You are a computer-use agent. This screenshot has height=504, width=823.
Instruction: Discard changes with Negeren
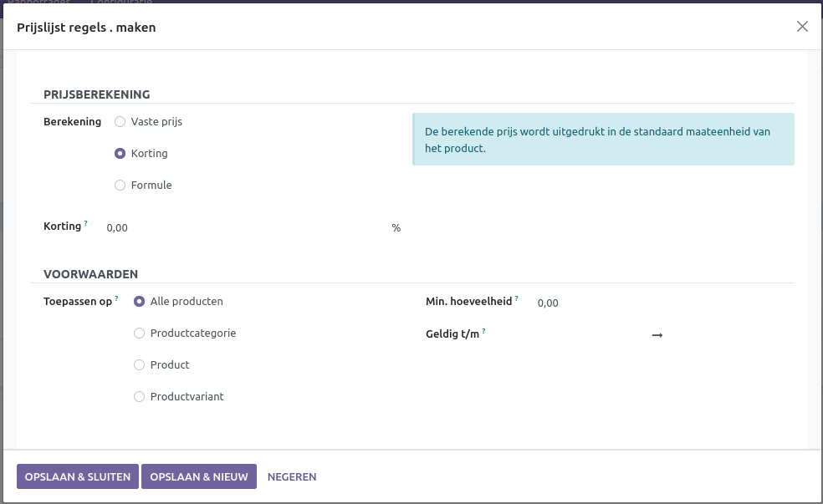[292, 477]
